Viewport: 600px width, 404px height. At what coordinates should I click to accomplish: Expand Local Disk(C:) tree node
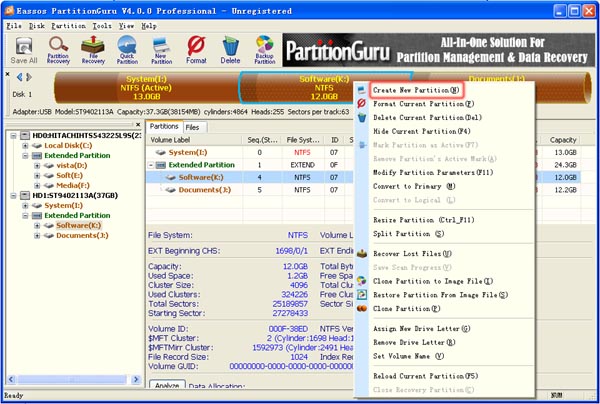point(25,145)
